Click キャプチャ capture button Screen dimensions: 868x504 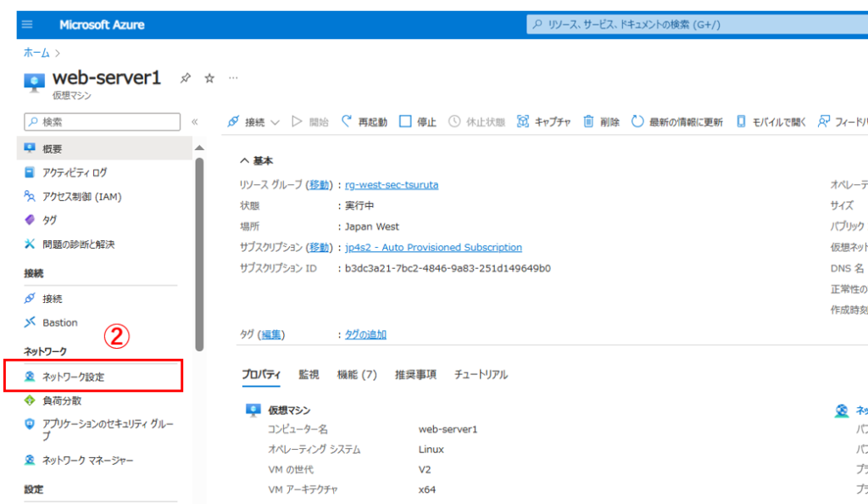click(543, 122)
